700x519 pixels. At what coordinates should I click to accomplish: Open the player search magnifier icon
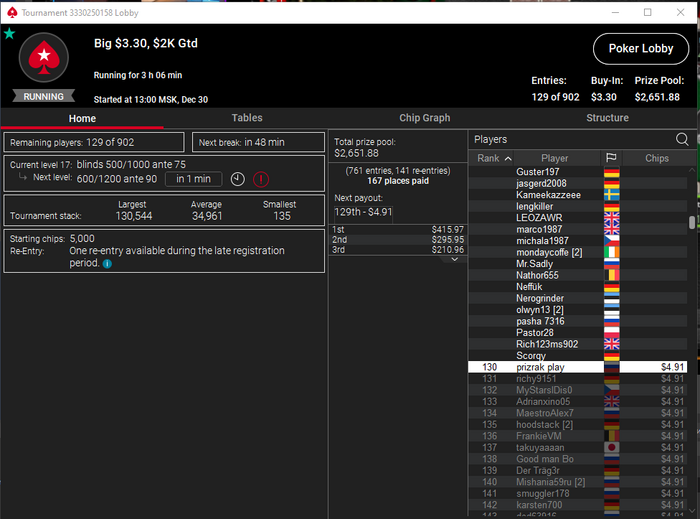click(x=682, y=139)
